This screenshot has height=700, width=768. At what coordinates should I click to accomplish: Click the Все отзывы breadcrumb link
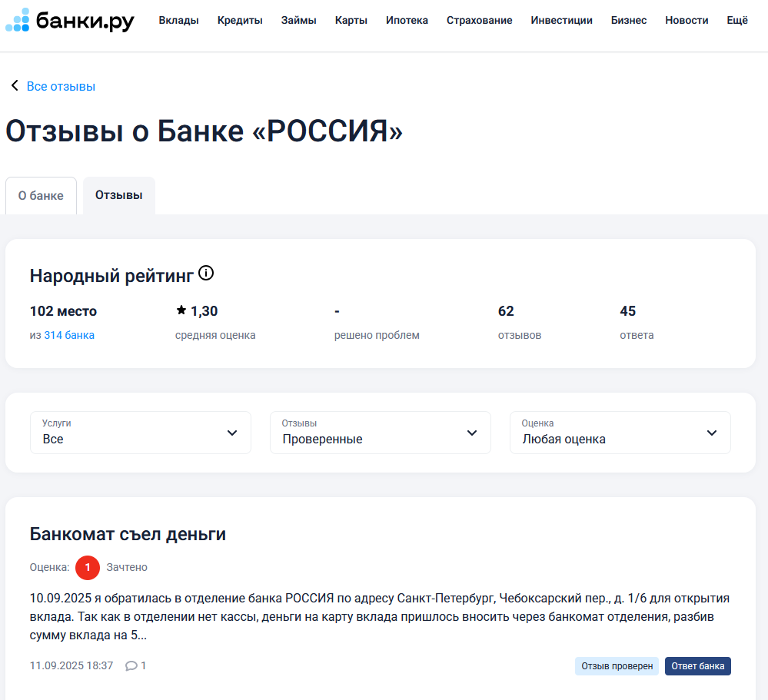click(x=60, y=86)
